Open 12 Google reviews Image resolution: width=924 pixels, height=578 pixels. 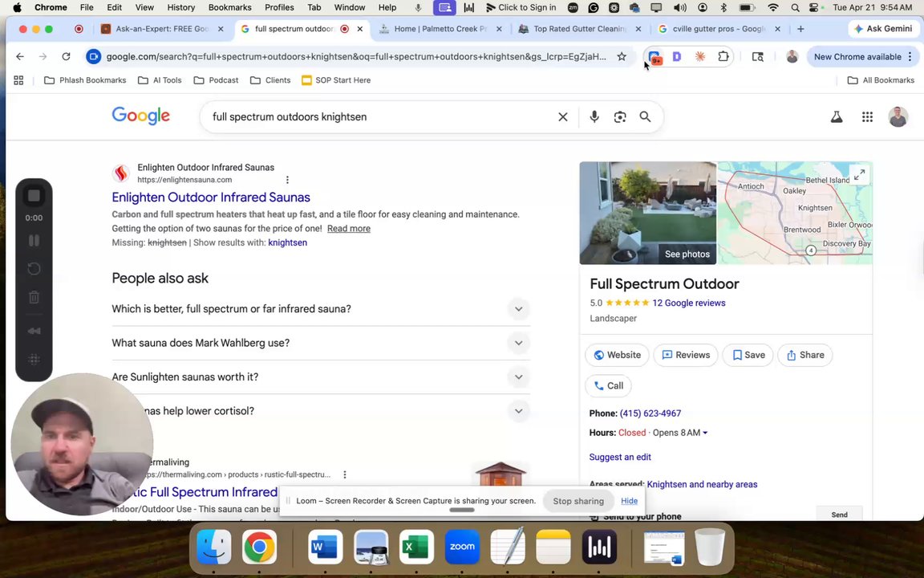tap(689, 303)
